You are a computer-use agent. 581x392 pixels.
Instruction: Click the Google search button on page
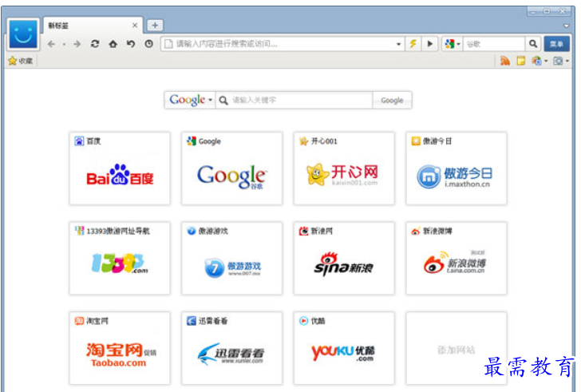click(392, 100)
